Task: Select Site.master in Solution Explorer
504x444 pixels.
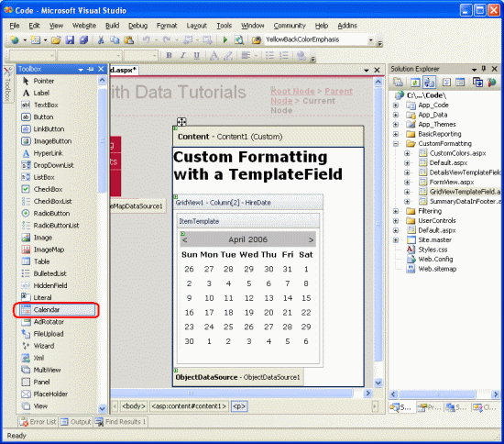Action: coord(434,240)
